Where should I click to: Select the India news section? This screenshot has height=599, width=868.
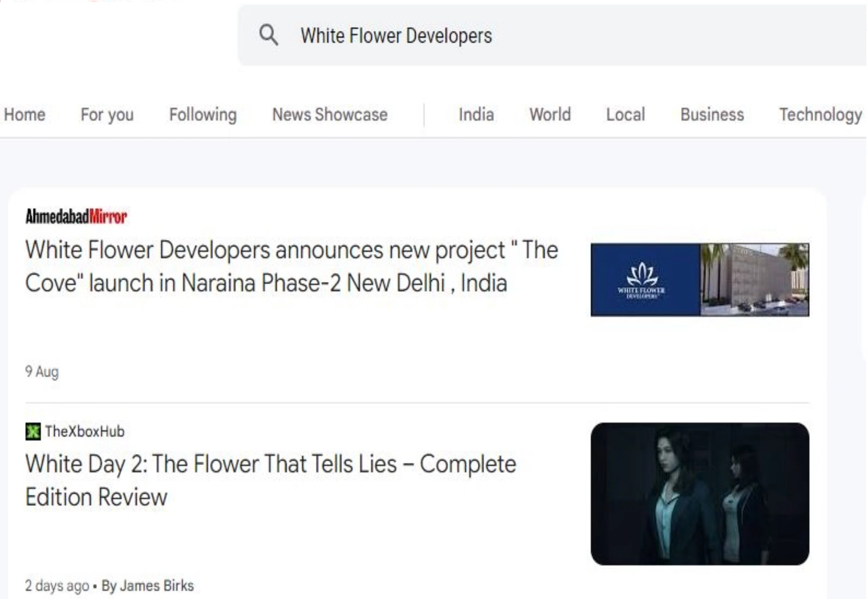476,115
